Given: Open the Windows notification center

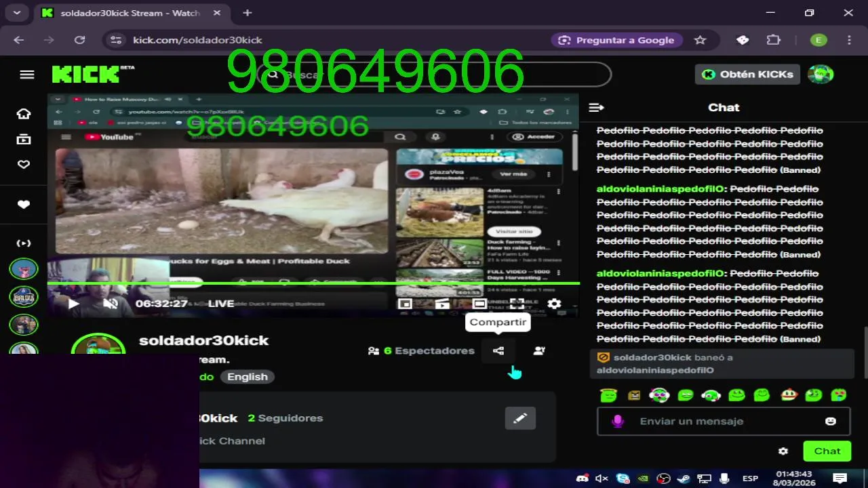Looking at the screenshot, I should [x=840, y=479].
